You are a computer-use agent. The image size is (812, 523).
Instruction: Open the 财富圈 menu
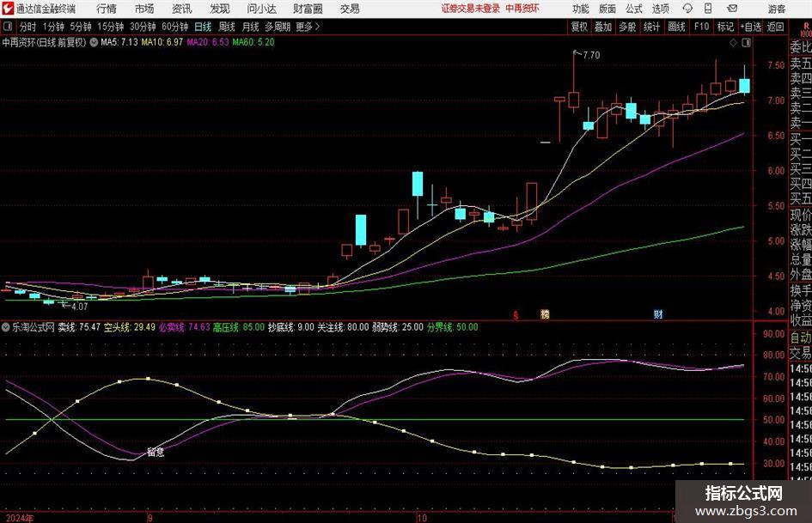tap(308, 9)
